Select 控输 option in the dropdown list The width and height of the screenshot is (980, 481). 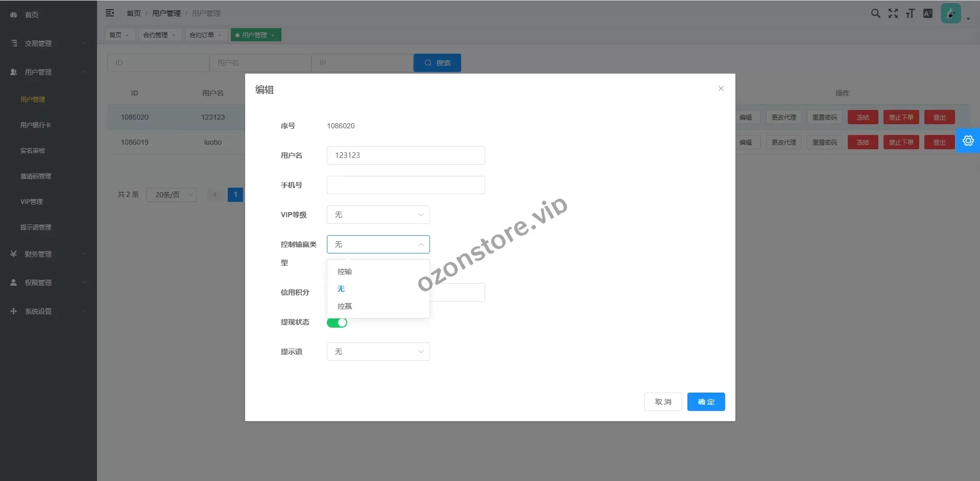[x=345, y=271]
